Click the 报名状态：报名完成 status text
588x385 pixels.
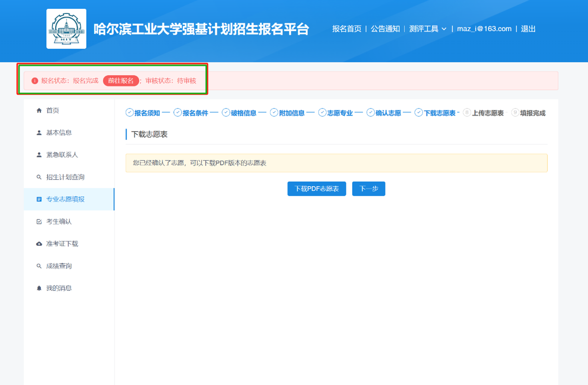(70, 81)
